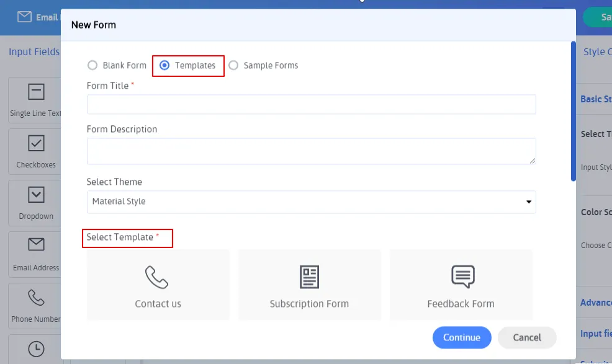Choose the Subscription Form template icon
The height and width of the screenshot is (364, 612).
click(x=309, y=277)
